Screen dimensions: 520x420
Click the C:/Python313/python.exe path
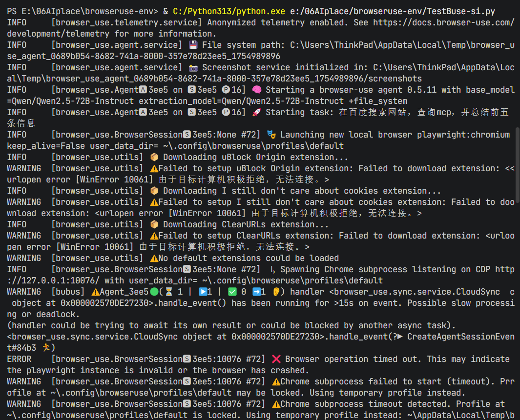(229, 11)
